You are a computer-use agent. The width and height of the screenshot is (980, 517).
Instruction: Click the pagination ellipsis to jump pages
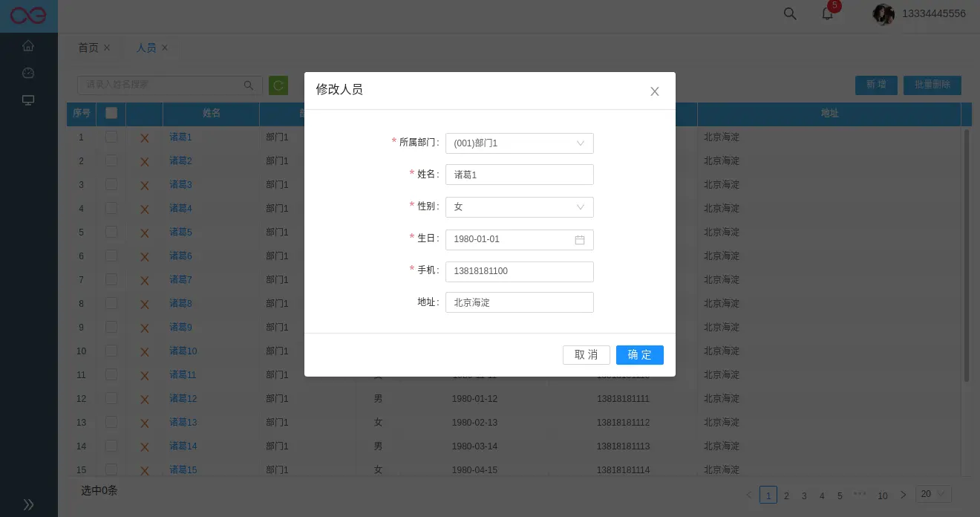pyautogui.click(x=860, y=495)
